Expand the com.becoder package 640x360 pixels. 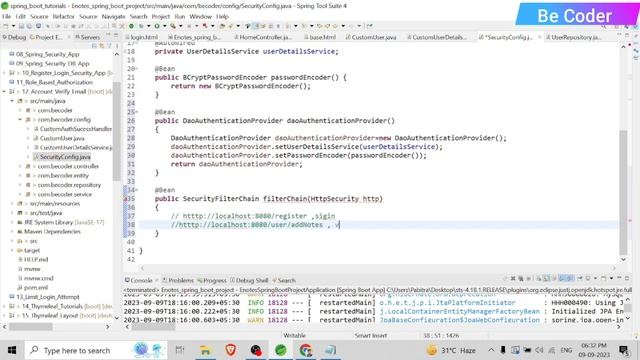[x=20, y=110]
